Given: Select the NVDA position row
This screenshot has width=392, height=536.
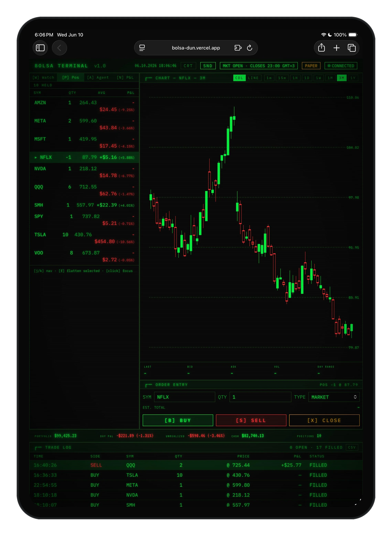Looking at the screenshot, I should [84, 172].
